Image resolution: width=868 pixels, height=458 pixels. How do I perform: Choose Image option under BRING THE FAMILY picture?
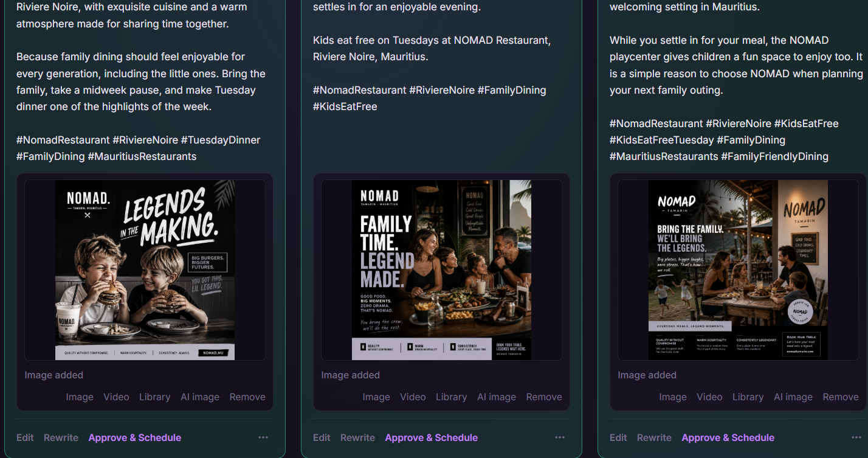(x=673, y=397)
